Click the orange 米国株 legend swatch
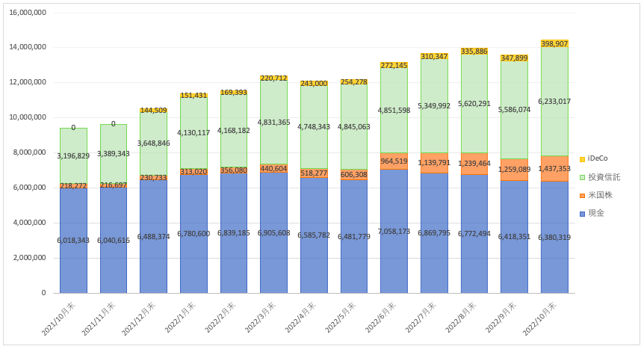644x349 pixels. (580, 195)
